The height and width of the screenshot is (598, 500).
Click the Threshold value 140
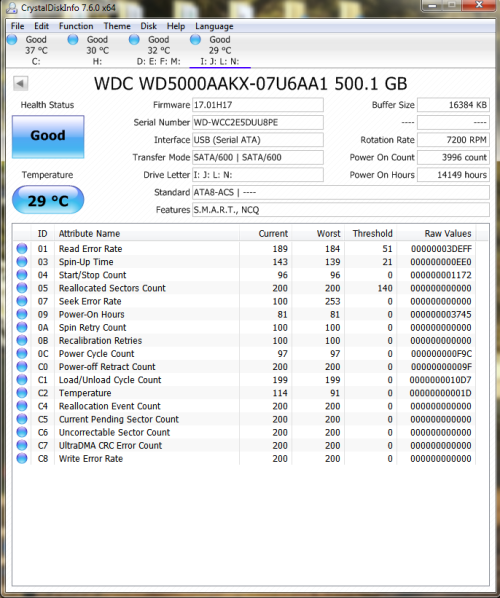click(385, 288)
